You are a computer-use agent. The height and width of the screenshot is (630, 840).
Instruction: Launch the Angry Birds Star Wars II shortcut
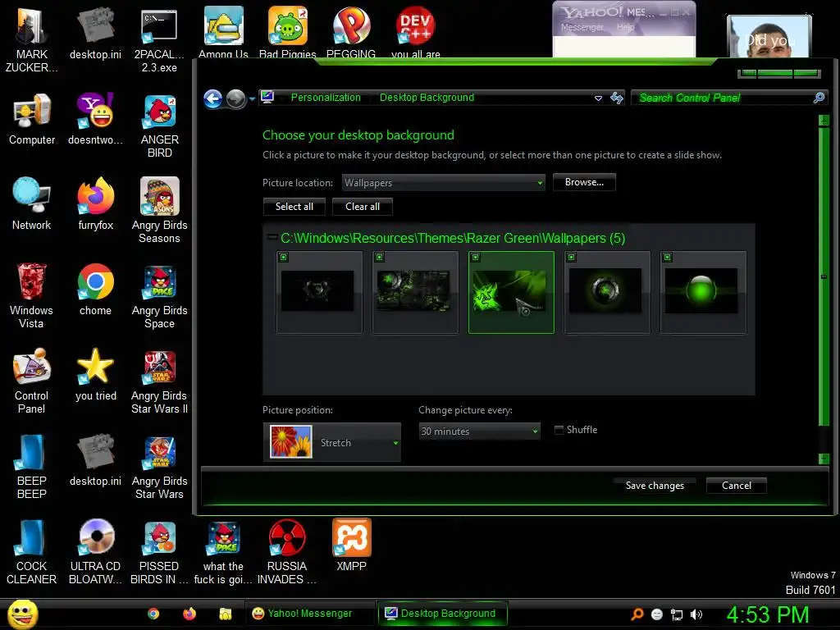(159, 381)
